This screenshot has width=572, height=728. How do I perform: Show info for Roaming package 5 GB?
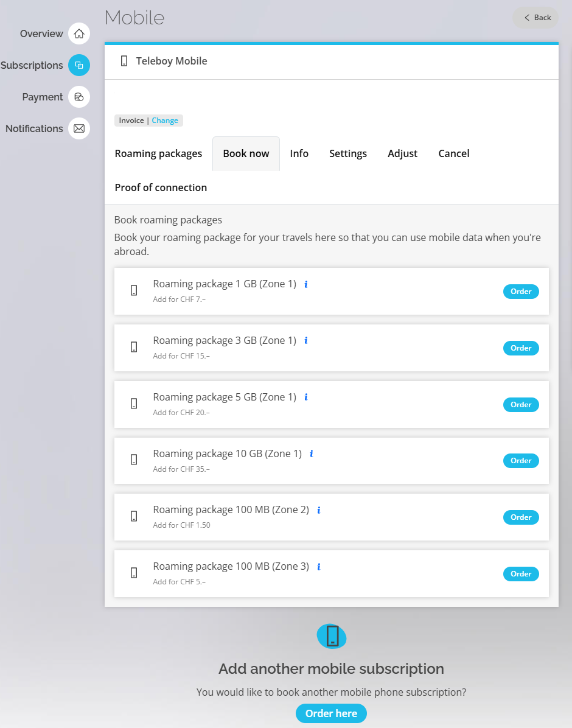[x=306, y=397]
